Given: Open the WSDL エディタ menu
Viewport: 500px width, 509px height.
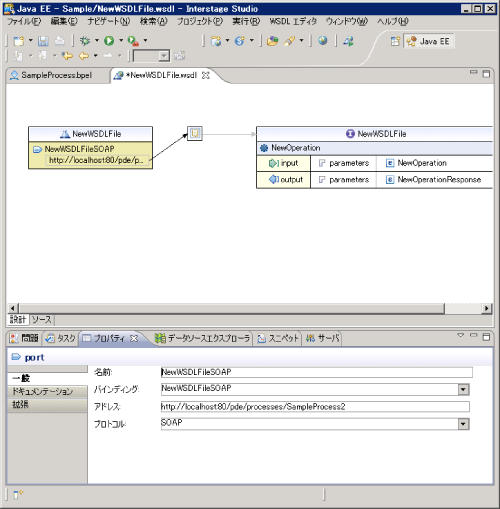Looking at the screenshot, I should coord(293,22).
